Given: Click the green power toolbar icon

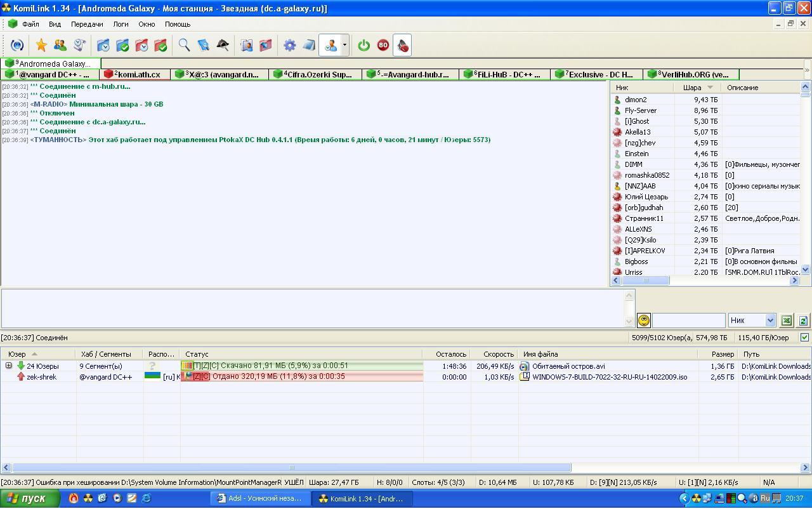Looking at the screenshot, I should (x=363, y=45).
